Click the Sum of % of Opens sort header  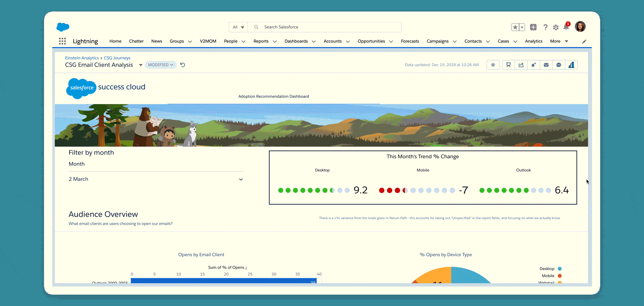coord(227,267)
